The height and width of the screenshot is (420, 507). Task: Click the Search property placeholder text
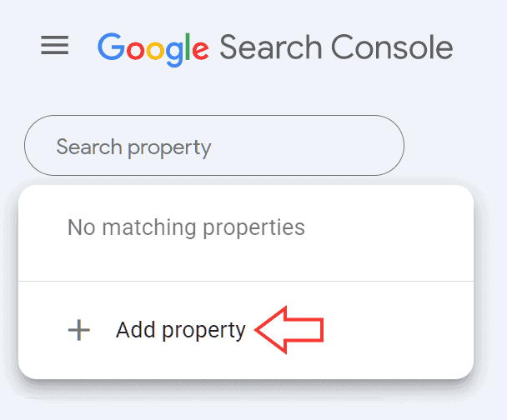pyautogui.click(x=133, y=147)
